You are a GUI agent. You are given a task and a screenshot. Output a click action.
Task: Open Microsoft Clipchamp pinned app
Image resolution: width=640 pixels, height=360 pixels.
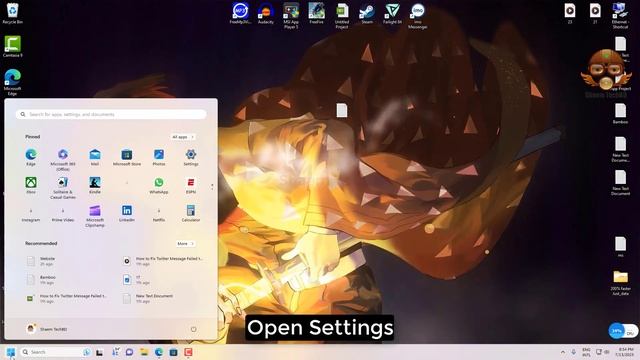(x=95, y=216)
